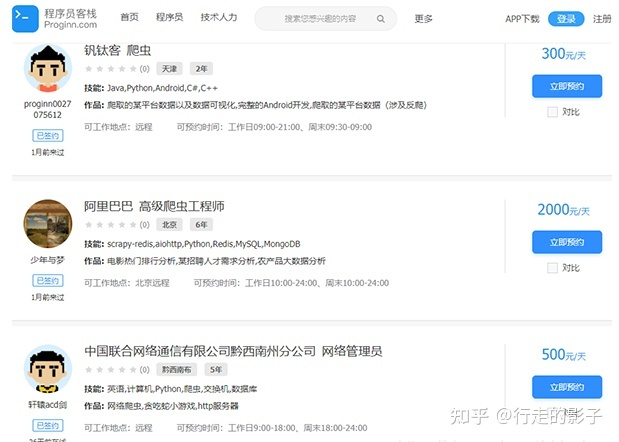619x442 pixels.
Task: Check 对比 for 钒钛客 爬虫
Action: [552, 112]
